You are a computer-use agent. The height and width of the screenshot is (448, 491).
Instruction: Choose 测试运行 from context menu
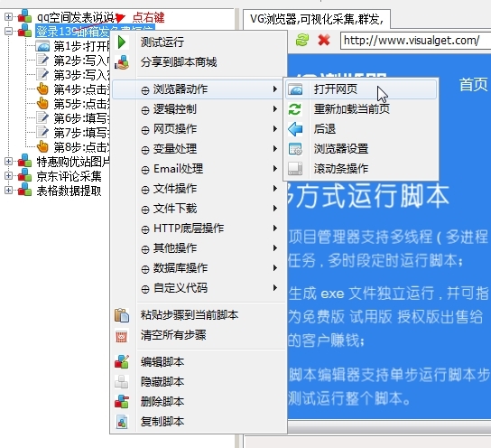point(199,42)
